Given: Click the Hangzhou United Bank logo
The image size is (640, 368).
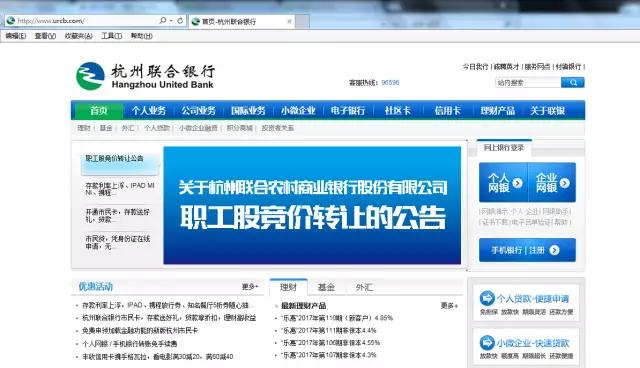Looking at the screenshot, I should (145, 76).
